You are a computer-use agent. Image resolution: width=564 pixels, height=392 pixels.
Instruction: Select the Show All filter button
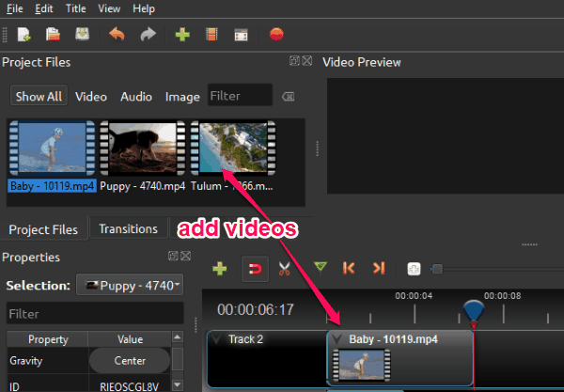(x=39, y=97)
